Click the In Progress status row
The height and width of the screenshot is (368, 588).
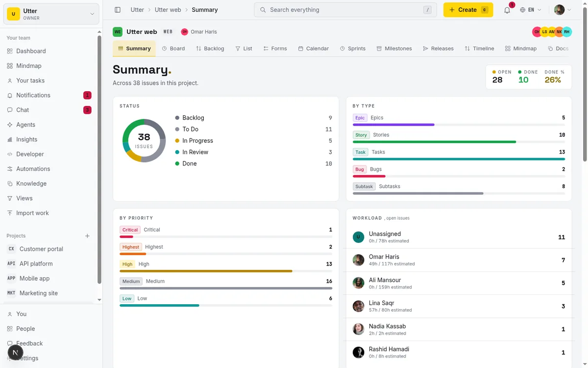[253, 141]
